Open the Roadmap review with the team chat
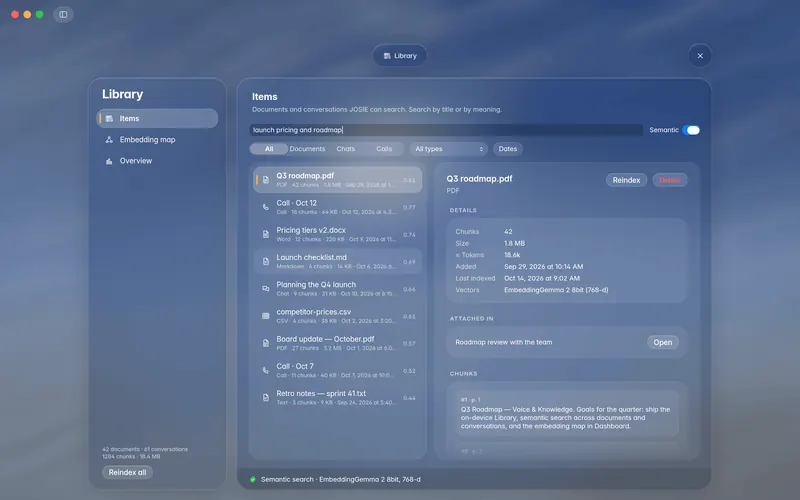Image resolution: width=800 pixels, height=500 pixels. (663, 342)
